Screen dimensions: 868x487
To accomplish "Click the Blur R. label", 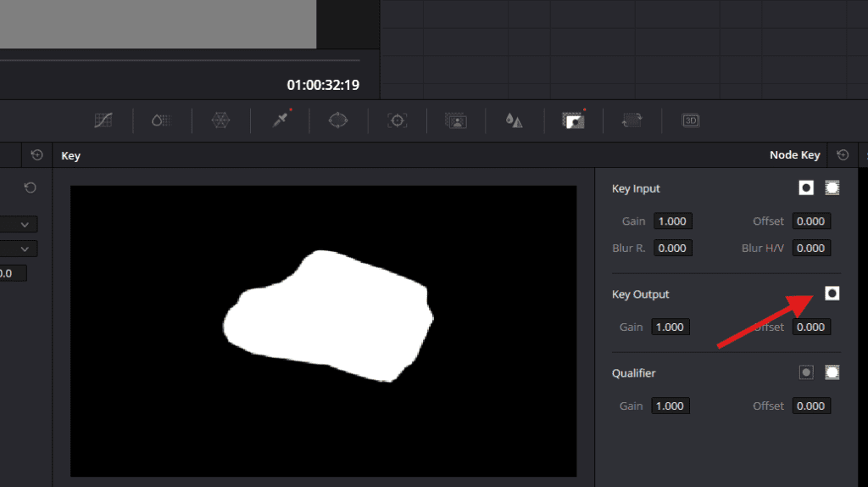I will point(629,249).
